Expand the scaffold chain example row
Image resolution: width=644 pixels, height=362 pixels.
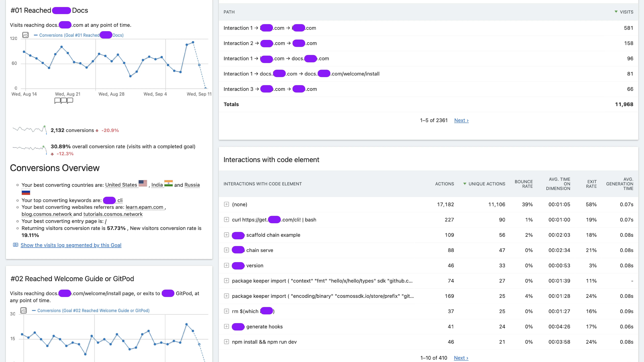[x=226, y=235]
